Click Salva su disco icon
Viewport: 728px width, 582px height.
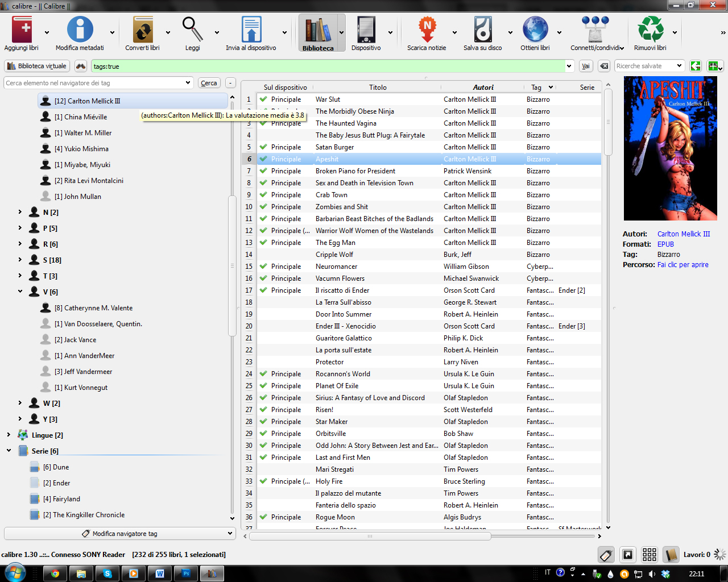(482, 30)
